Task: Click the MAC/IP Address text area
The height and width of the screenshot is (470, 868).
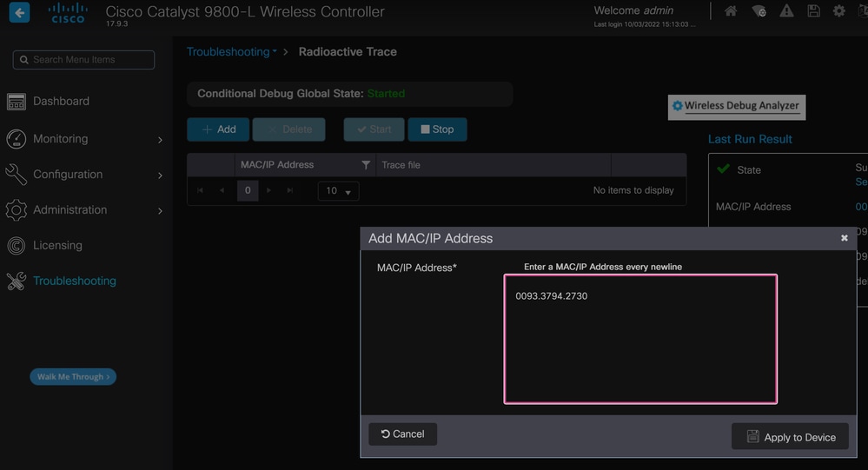Action: pos(640,339)
